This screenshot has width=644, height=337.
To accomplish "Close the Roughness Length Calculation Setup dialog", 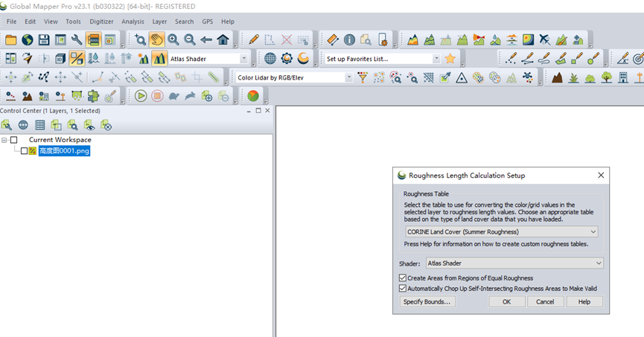I will 601,176.
